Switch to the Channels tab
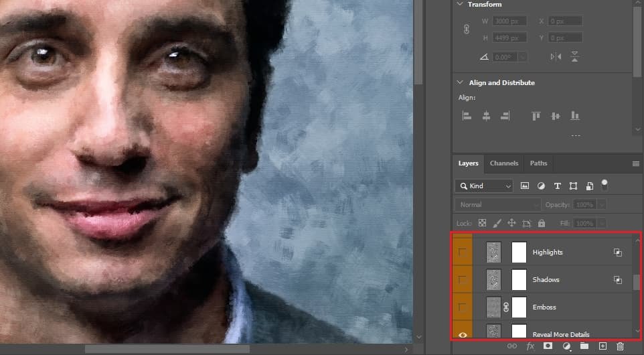This screenshot has width=644, height=355. click(x=504, y=163)
